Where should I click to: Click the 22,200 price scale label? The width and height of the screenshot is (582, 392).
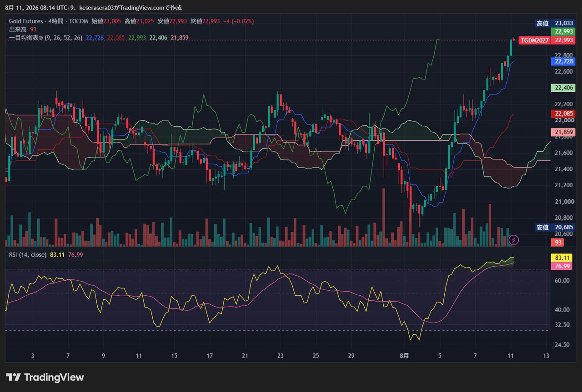click(564, 104)
